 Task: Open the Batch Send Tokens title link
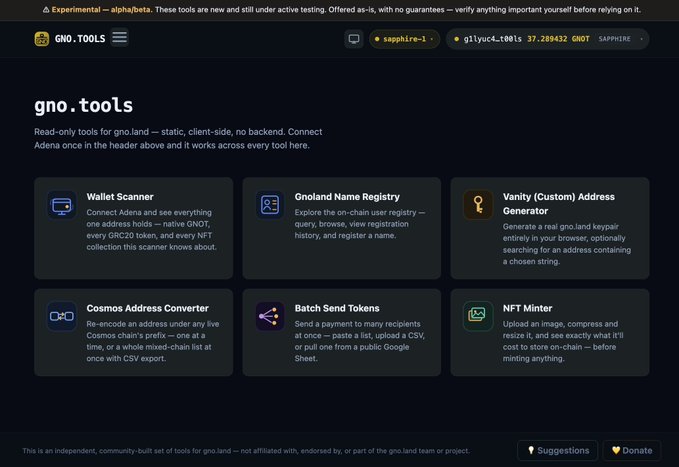tap(337, 308)
